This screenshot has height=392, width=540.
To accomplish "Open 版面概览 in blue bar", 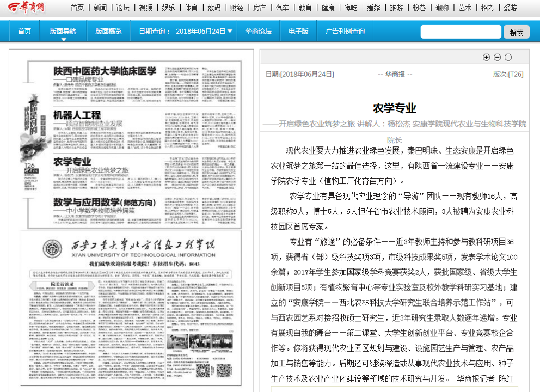I will [x=108, y=32].
